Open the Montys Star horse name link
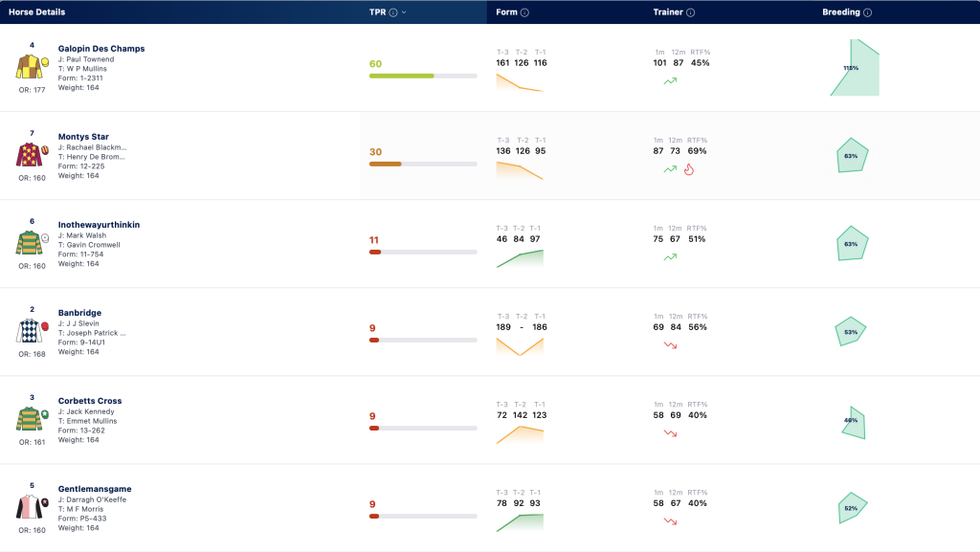 click(x=83, y=137)
